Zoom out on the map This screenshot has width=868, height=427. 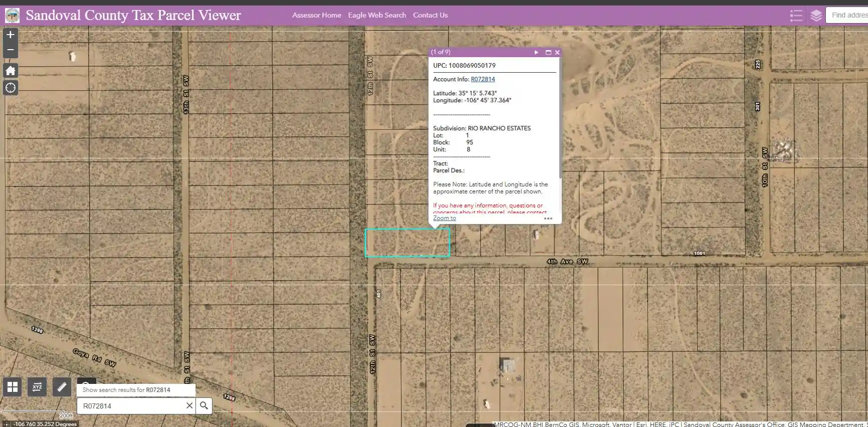click(x=11, y=50)
